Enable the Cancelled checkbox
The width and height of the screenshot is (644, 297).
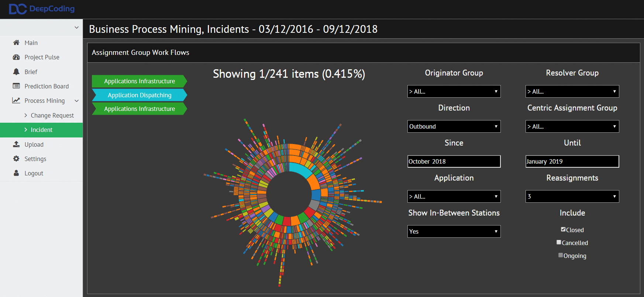[x=559, y=242]
